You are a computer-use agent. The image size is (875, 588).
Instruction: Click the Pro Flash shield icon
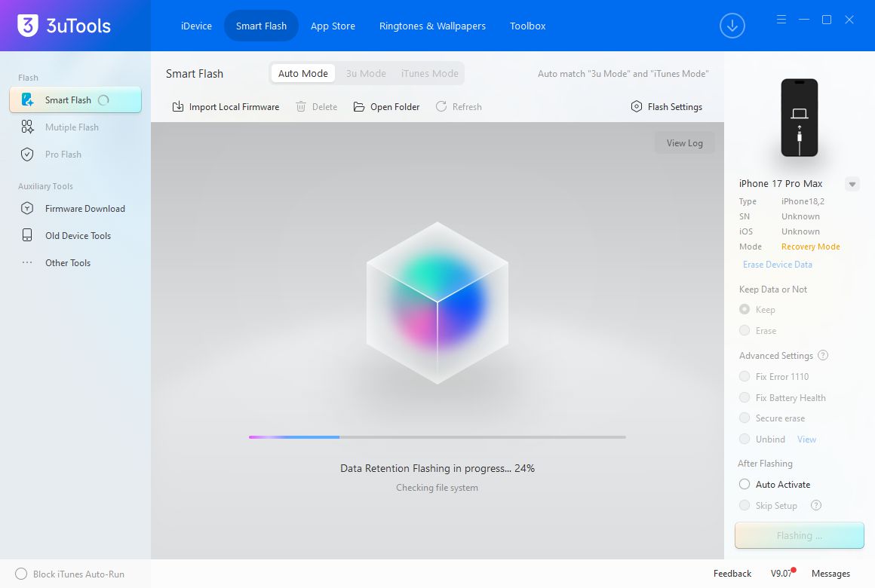pos(27,155)
